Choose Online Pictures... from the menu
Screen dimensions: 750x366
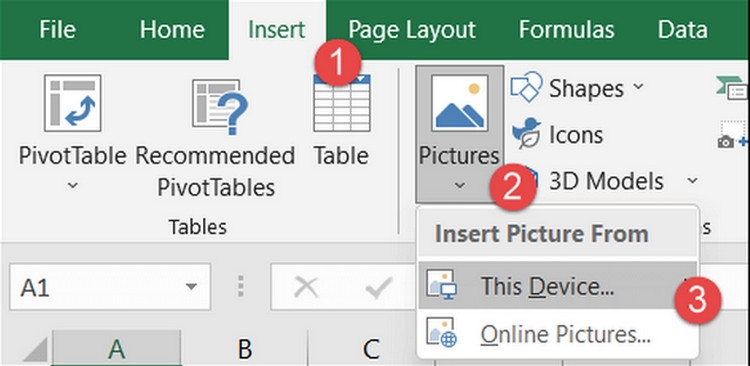[x=558, y=333]
